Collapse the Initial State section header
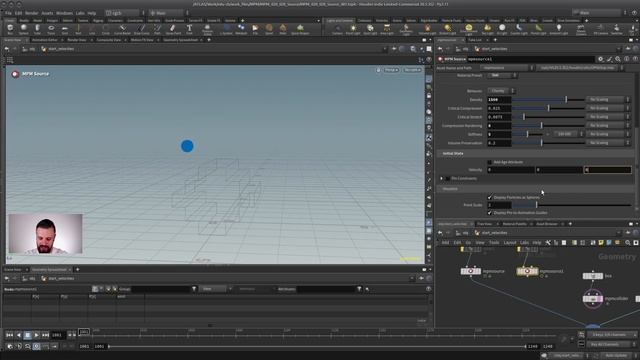 [453, 153]
